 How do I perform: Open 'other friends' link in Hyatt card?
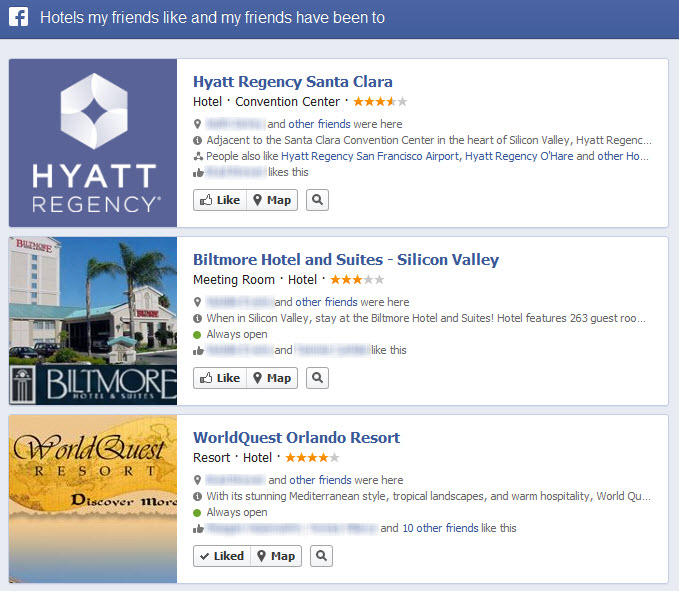(x=319, y=124)
